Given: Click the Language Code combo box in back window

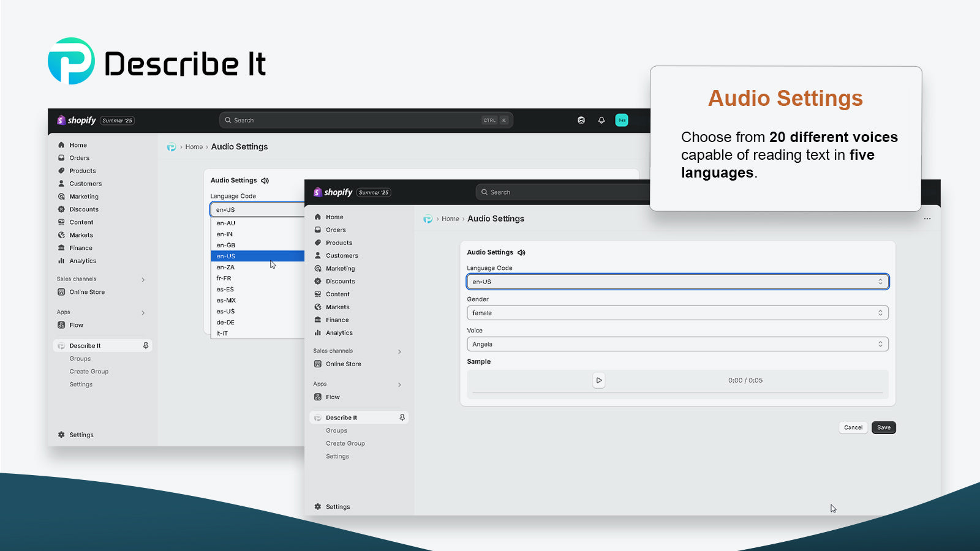Looking at the screenshot, I should 258,209.
